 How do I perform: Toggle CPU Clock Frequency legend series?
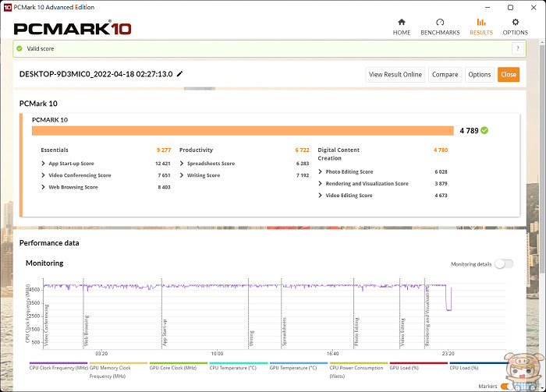[58, 366]
